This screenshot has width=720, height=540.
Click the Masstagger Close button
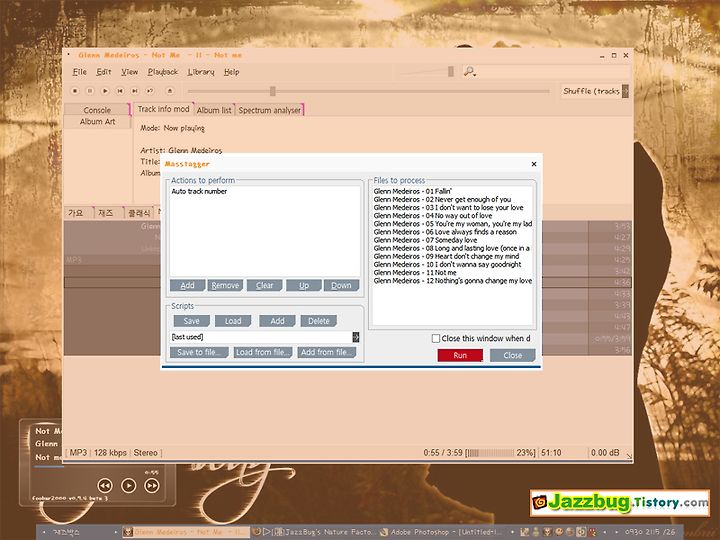(x=512, y=355)
